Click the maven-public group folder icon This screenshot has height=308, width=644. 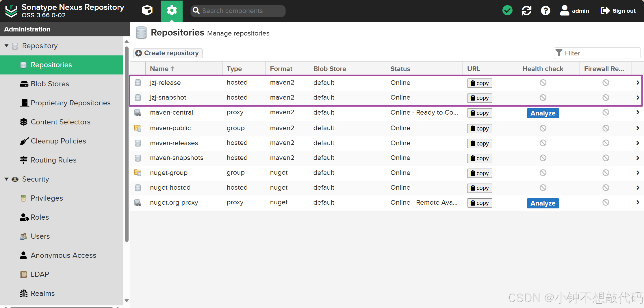point(138,128)
